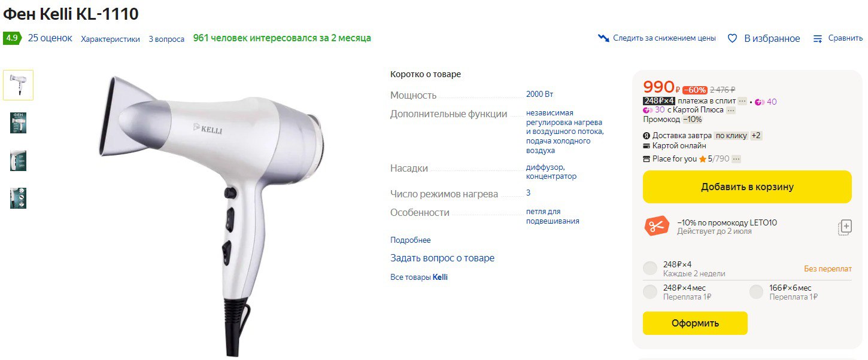Expand Plus card details ellipsis
Viewport: 868px width, 360px height.
coord(731,110)
